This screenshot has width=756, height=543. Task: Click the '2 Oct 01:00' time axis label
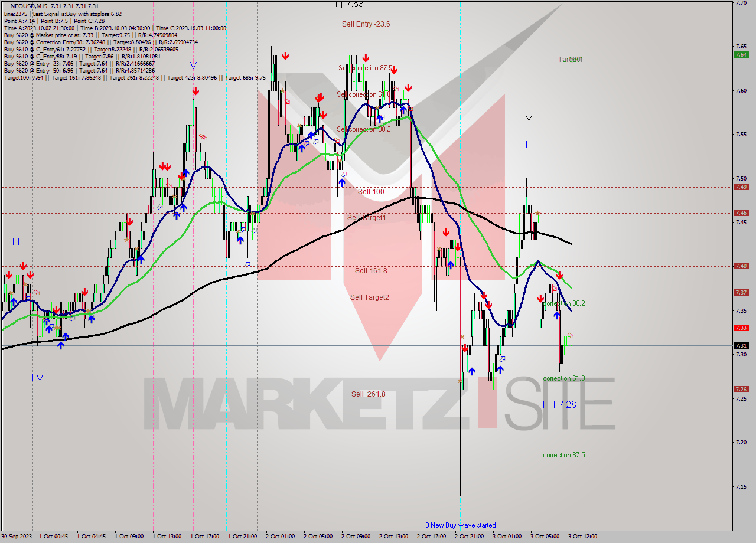point(280,537)
